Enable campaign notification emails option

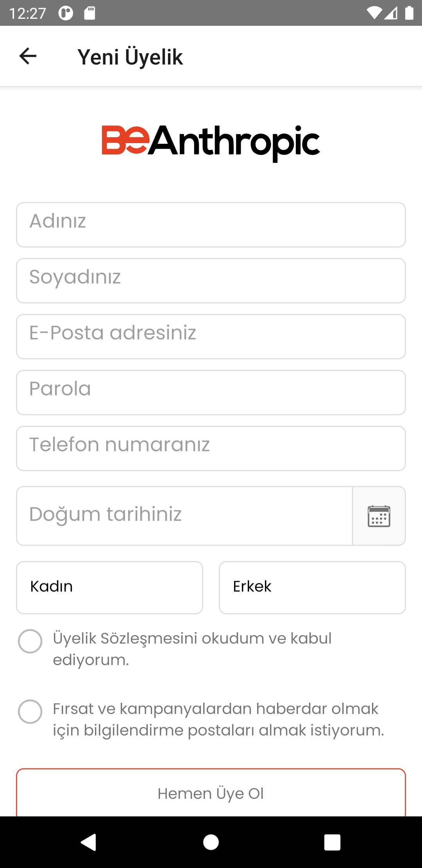click(x=30, y=712)
